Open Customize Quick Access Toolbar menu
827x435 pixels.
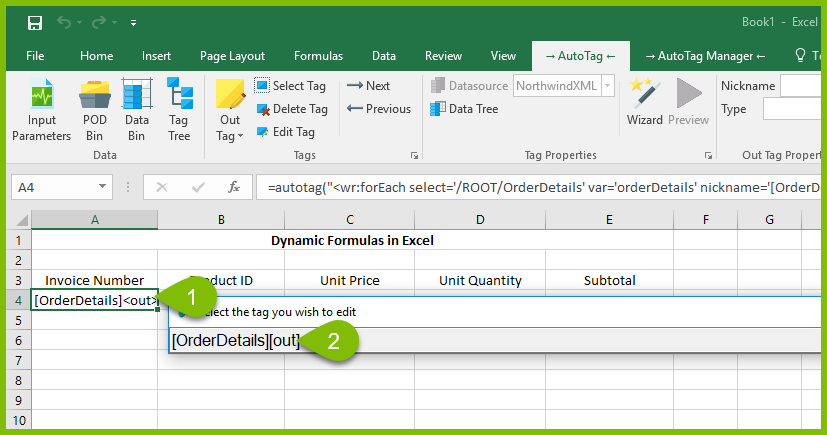tap(133, 23)
